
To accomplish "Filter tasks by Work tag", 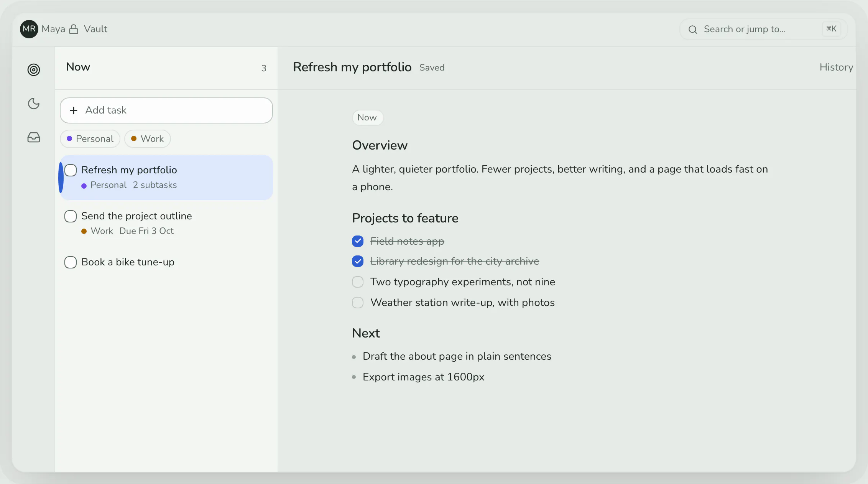I will coord(148,139).
